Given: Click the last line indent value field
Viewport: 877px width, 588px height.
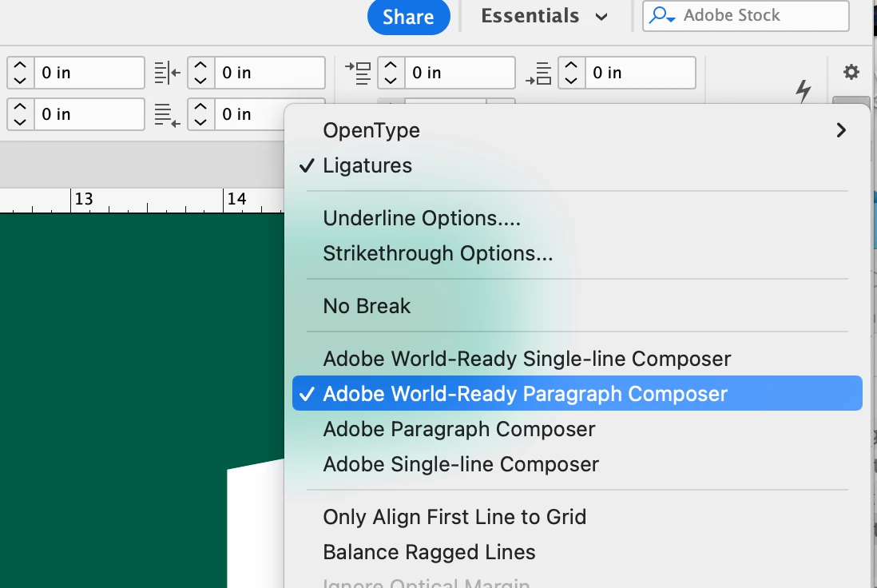Looking at the screenshot, I should click(x=249, y=114).
